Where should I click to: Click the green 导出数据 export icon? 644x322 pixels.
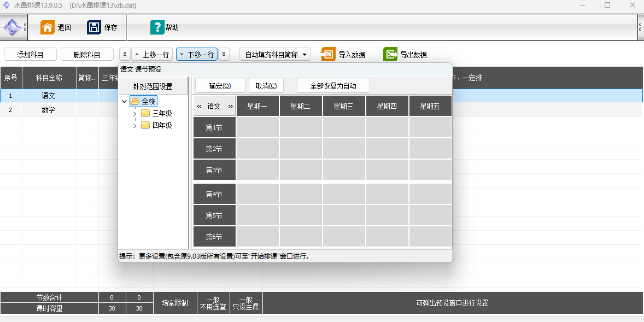tap(390, 55)
